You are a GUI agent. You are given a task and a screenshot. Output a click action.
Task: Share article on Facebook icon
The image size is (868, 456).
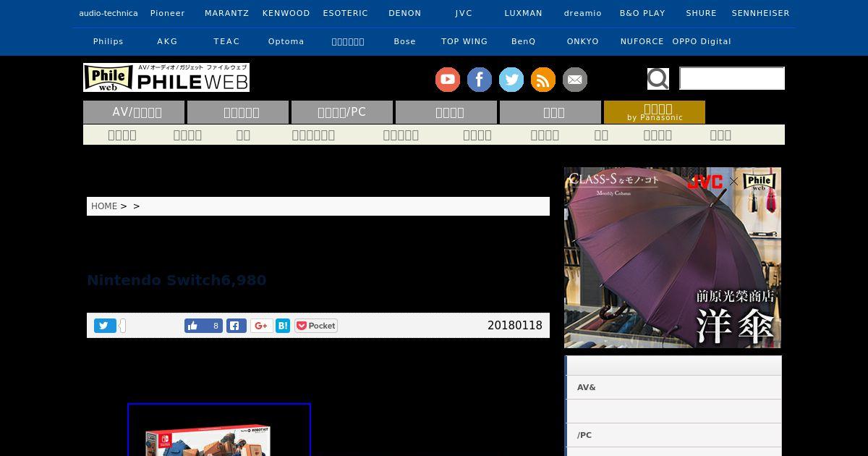[x=237, y=326]
